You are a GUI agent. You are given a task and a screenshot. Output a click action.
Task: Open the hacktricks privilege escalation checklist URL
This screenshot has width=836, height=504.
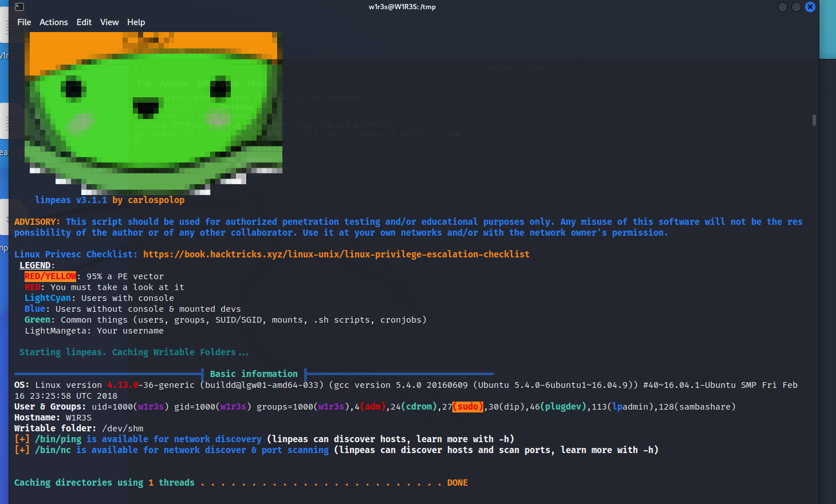pos(336,254)
